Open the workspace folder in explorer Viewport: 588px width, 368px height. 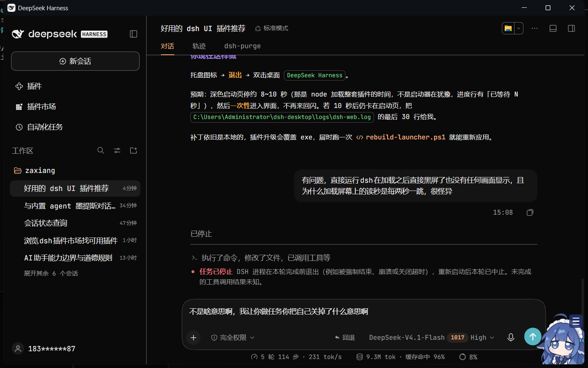click(508, 28)
